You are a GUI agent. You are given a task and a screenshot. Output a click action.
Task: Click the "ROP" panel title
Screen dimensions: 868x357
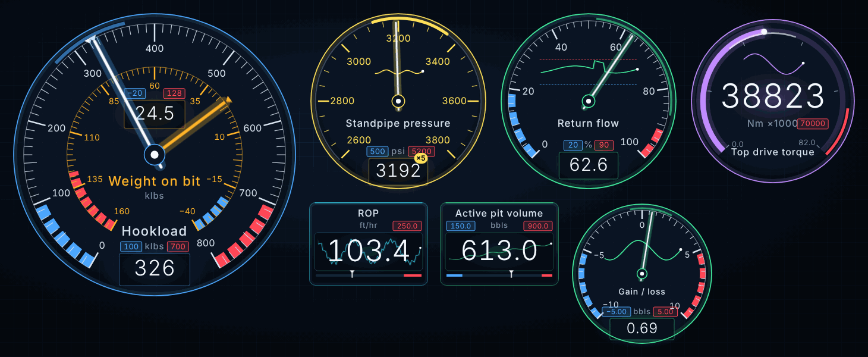369,213
